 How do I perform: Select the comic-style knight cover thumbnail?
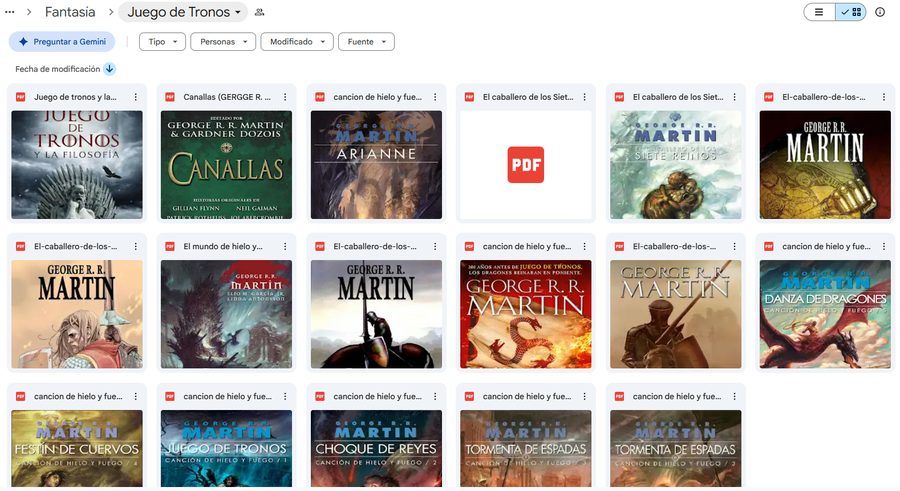(77, 314)
